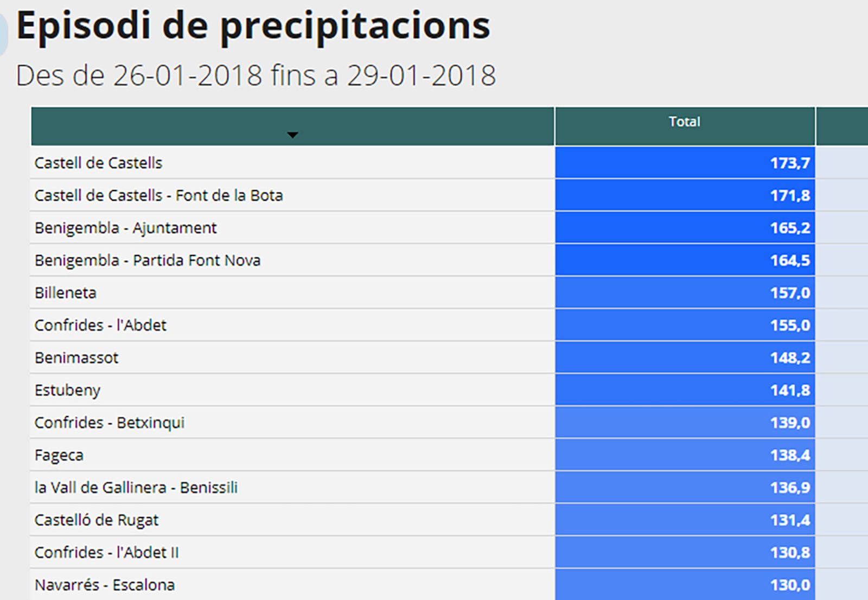This screenshot has width=868, height=600.
Task: Click the Total column header
Action: coord(684,122)
